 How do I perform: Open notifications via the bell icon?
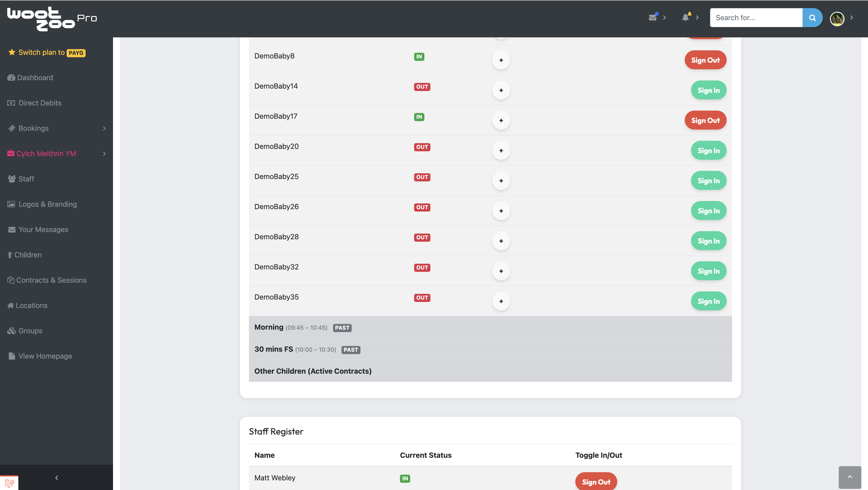pyautogui.click(x=685, y=17)
